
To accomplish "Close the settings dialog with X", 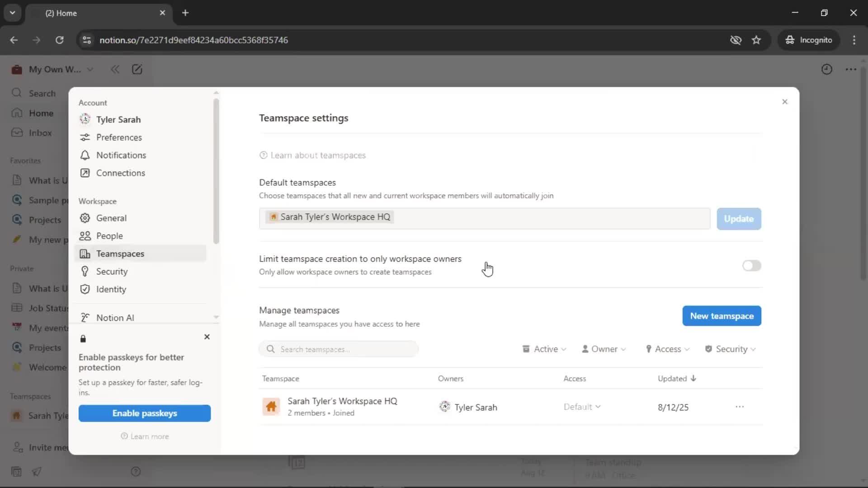I will [785, 102].
